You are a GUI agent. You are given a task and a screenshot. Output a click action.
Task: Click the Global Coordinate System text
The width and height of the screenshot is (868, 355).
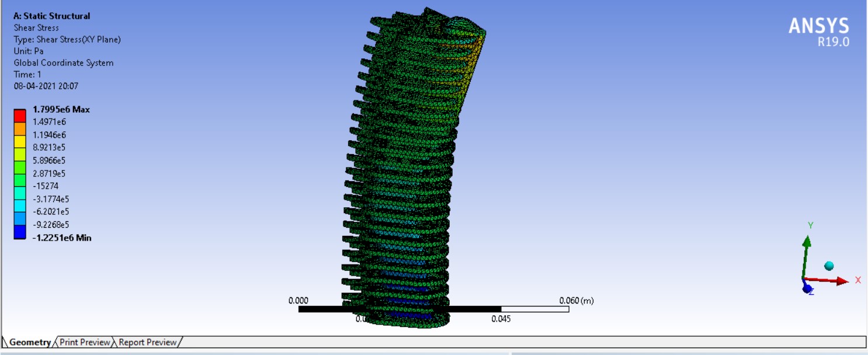tap(64, 63)
